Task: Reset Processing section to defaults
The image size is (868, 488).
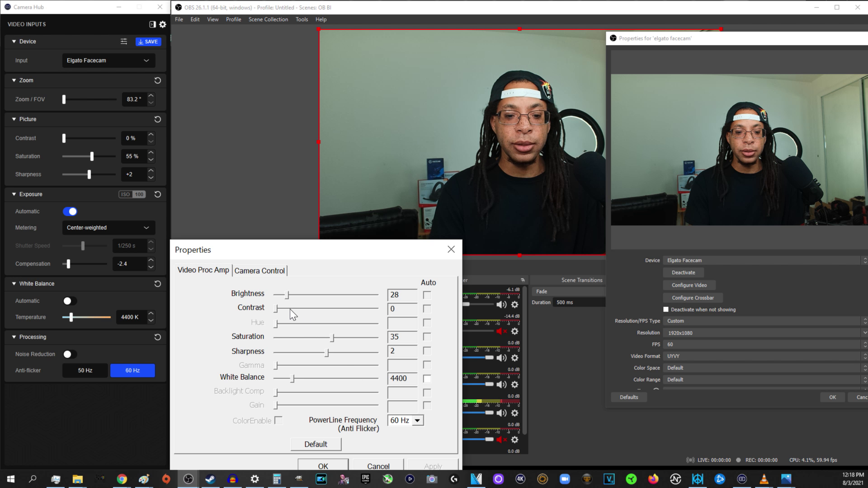Action: tap(157, 337)
